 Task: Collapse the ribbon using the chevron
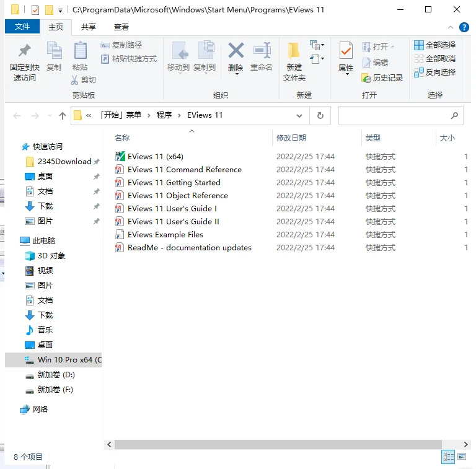tap(451, 27)
